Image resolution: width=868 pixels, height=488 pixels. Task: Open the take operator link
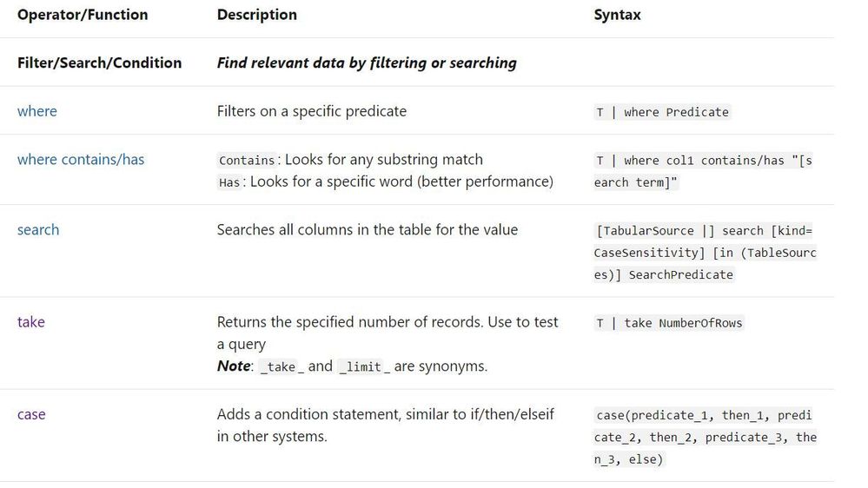pos(31,322)
